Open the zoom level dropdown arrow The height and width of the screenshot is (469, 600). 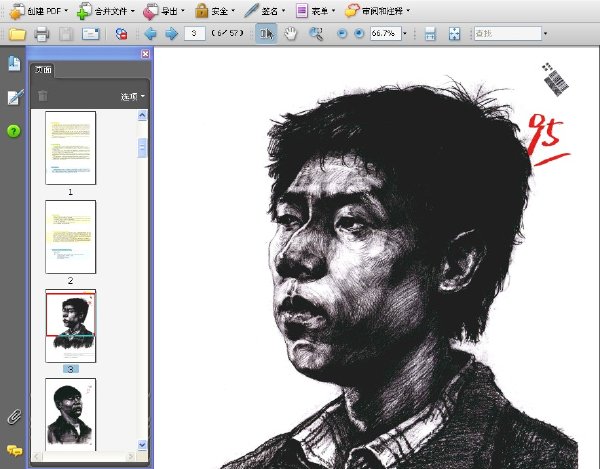(405, 34)
